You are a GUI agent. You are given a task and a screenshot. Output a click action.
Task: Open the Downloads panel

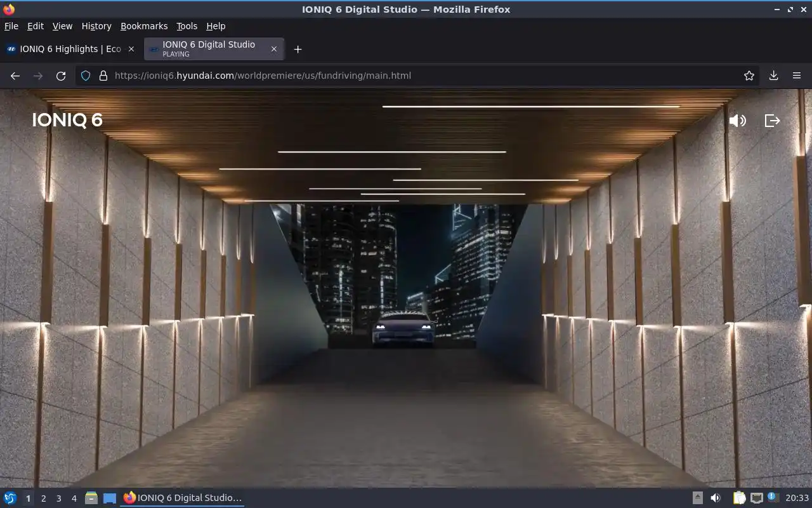[x=773, y=76]
